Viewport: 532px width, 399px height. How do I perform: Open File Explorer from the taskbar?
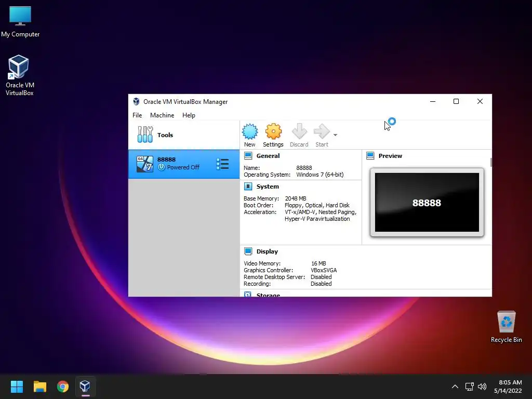coord(39,387)
